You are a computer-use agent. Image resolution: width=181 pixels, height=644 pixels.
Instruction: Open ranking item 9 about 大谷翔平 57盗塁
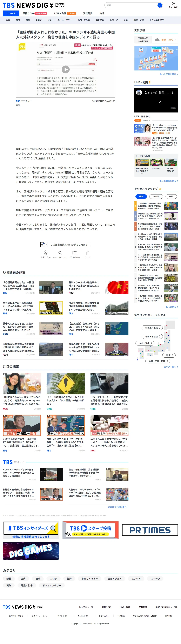tap(156, 288)
